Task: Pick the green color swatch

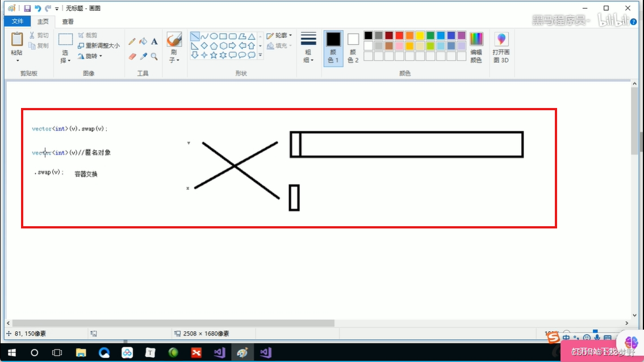Action: [430, 36]
